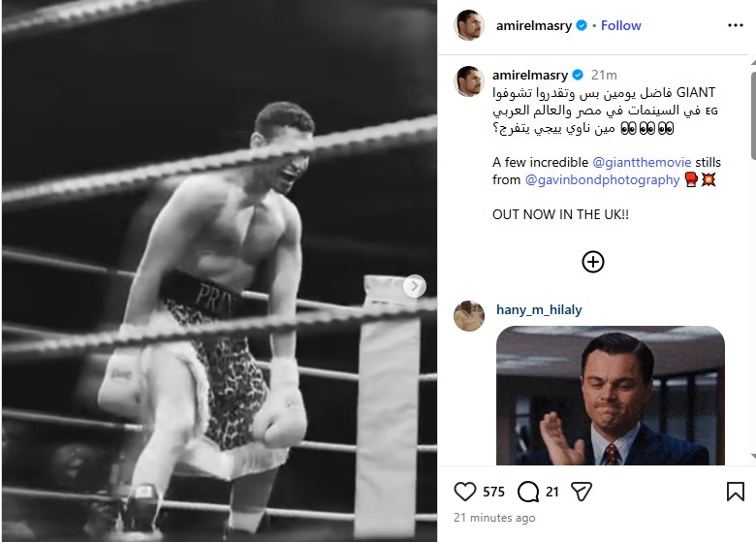Screen dimensions: 756x542
Task: Open comments via the speech bubble icon
Action: coord(528,492)
